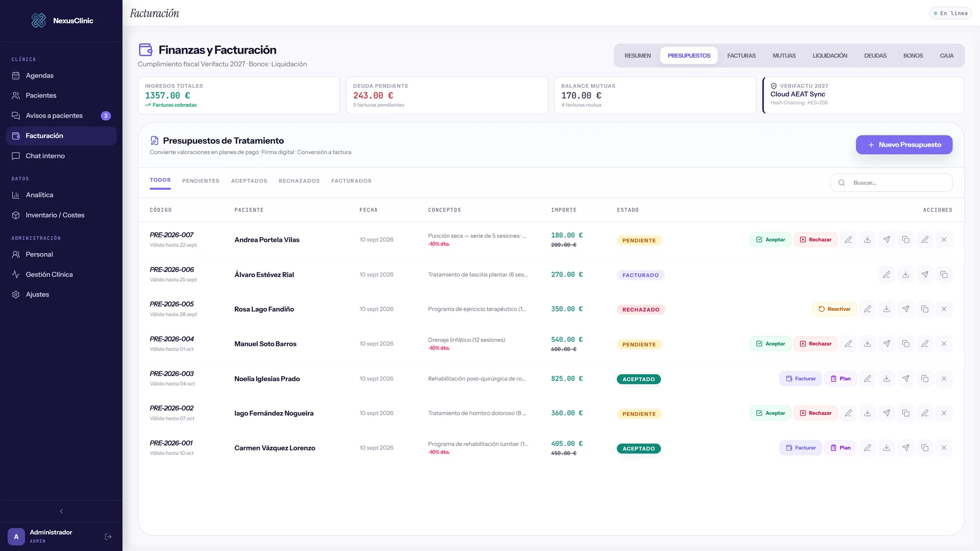Send PRE-2026-002 via paper plane icon
Screen dimensions: 980x551
(887, 413)
